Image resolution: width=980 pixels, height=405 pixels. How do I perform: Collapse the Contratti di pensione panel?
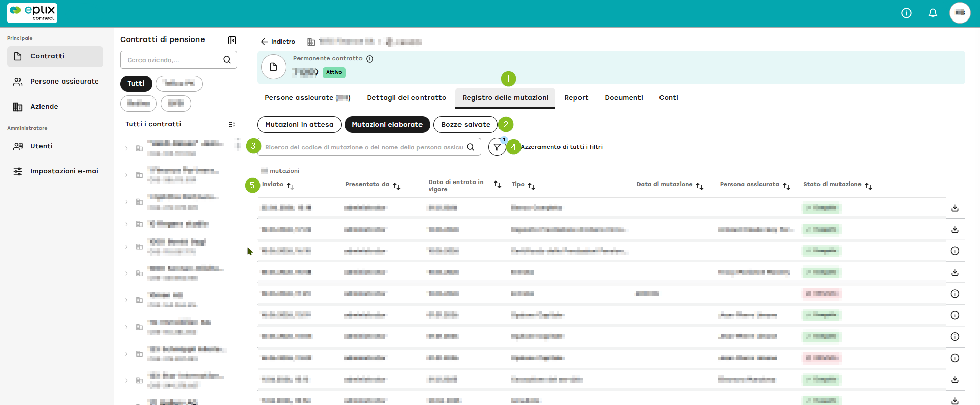point(232,40)
